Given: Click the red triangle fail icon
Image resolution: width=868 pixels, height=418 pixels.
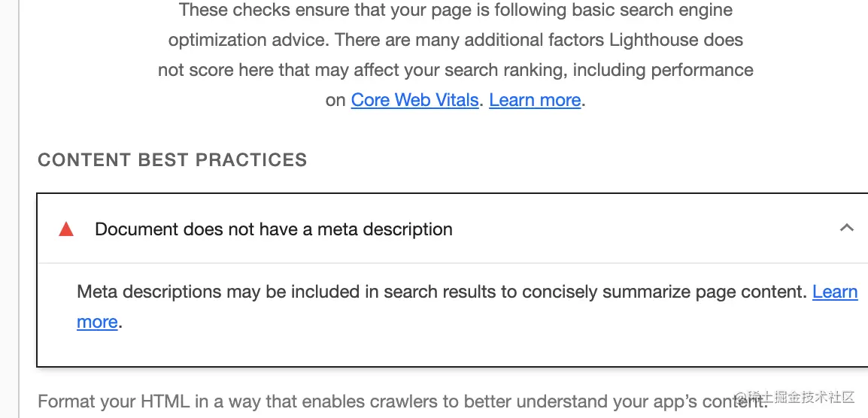Looking at the screenshot, I should point(66,229).
